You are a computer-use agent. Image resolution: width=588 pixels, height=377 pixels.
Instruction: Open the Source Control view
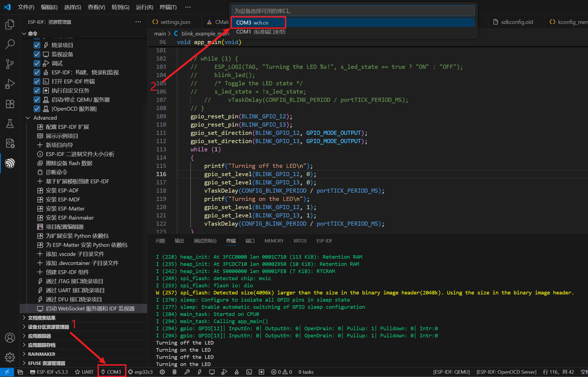coord(10,64)
